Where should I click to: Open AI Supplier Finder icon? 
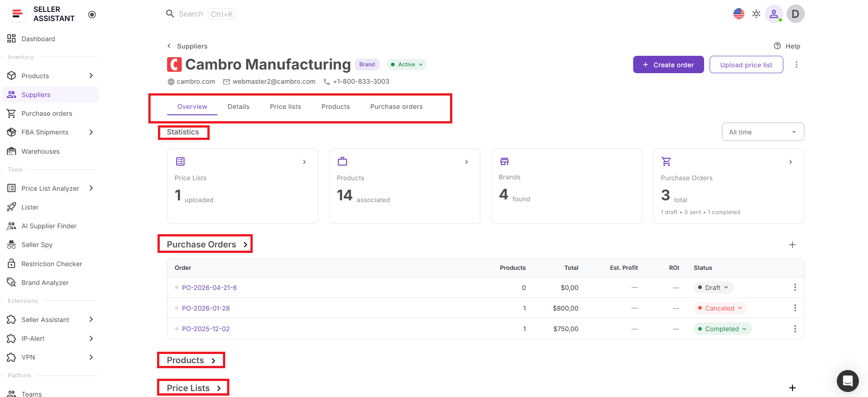pos(11,226)
